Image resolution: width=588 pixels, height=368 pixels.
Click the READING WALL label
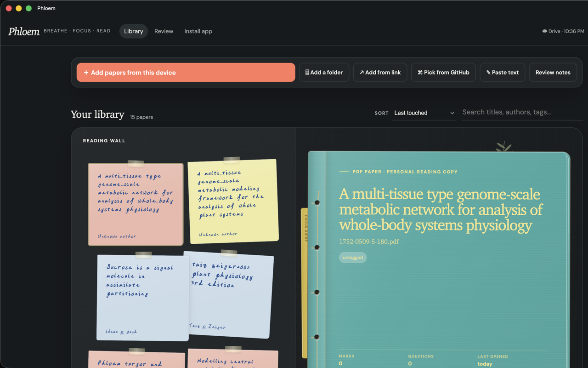[104, 141]
